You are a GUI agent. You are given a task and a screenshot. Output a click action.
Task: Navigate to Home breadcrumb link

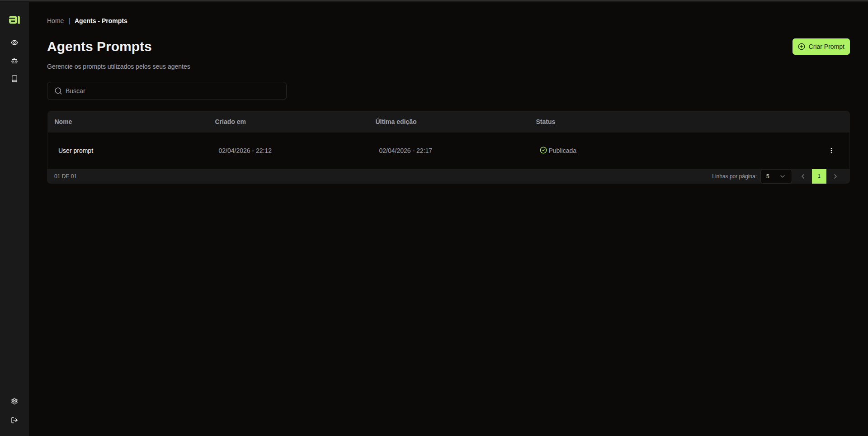tap(55, 21)
